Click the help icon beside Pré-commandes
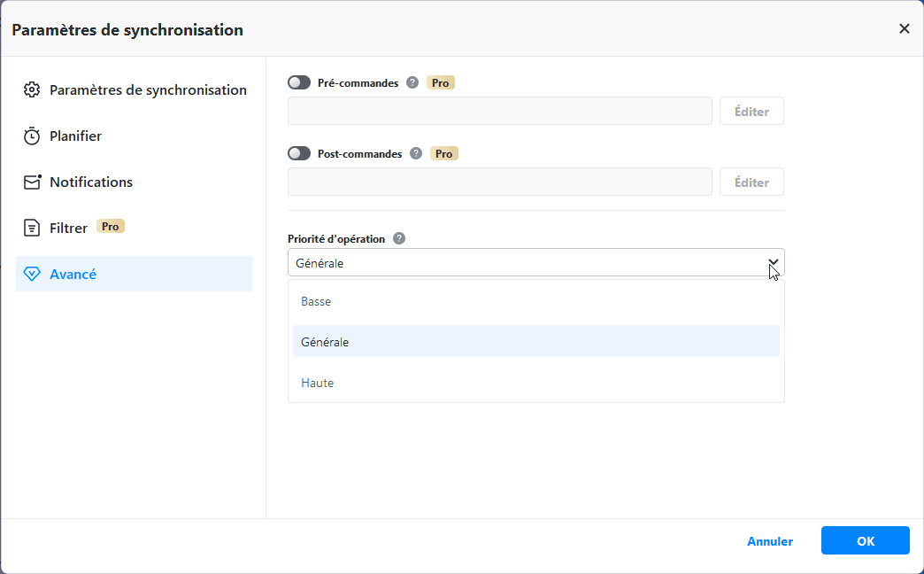Image resolution: width=924 pixels, height=574 pixels. pos(412,83)
